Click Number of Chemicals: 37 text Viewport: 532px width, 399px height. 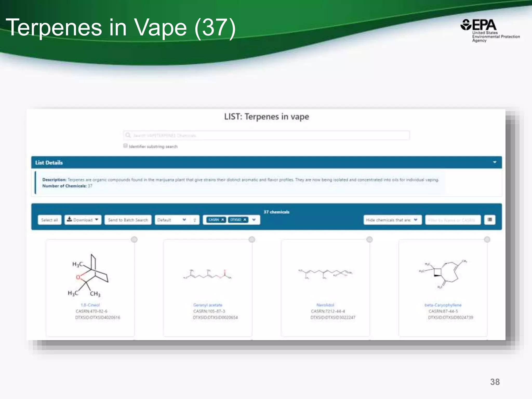67,186
